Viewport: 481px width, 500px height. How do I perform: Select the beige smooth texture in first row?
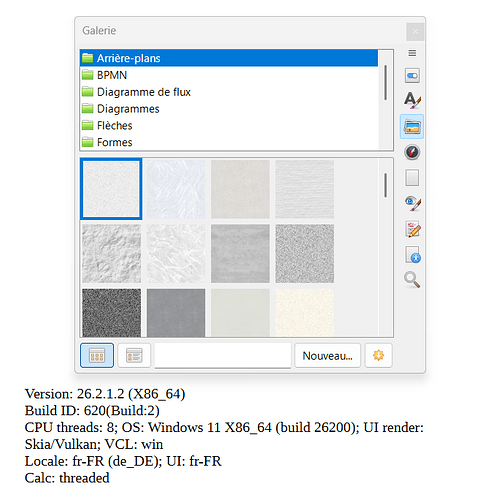click(x=240, y=189)
